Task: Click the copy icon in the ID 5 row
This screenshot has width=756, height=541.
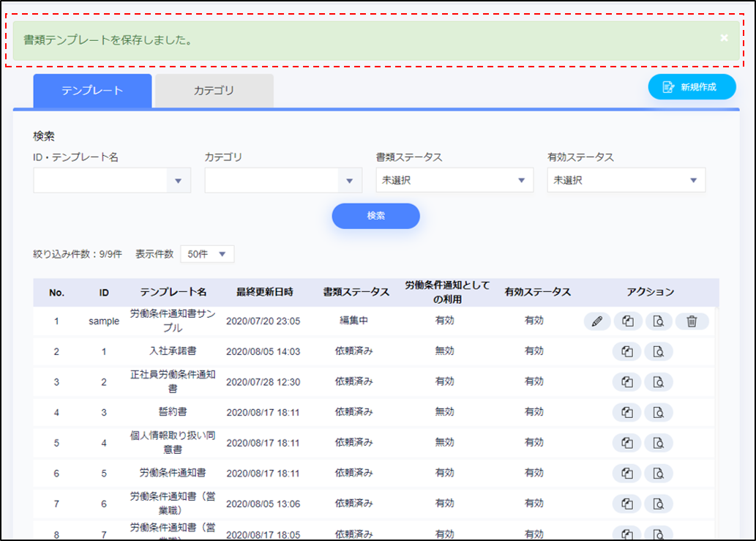Action: (626, 473)
